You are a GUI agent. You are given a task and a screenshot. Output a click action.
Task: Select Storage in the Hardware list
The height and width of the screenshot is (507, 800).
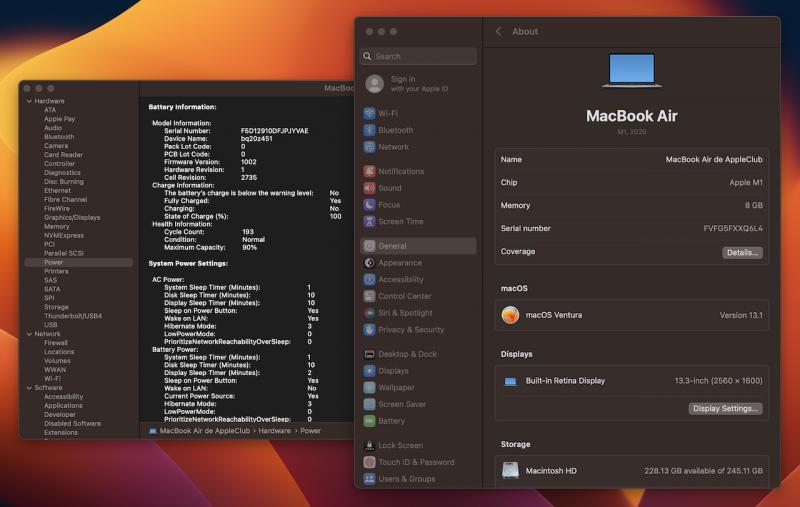click(56, 307)
